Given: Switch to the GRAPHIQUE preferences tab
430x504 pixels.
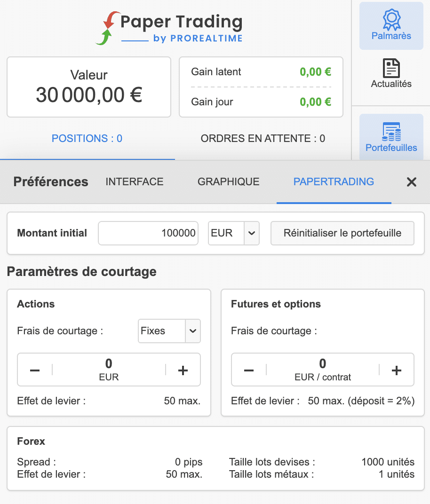Looking at the screenshot, I should coord(228,181).
